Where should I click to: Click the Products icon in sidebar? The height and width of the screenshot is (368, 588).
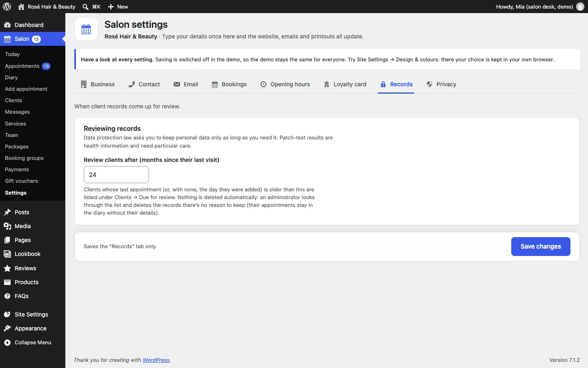pyautogui.click(x=7, y=282)
